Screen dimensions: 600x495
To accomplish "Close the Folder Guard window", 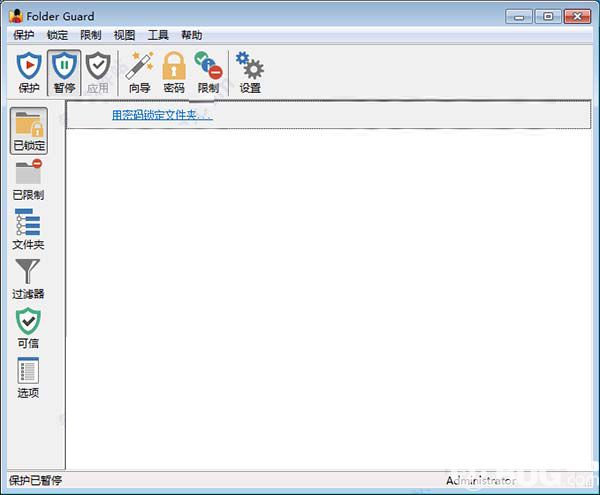I will click(x=577, y=16).
